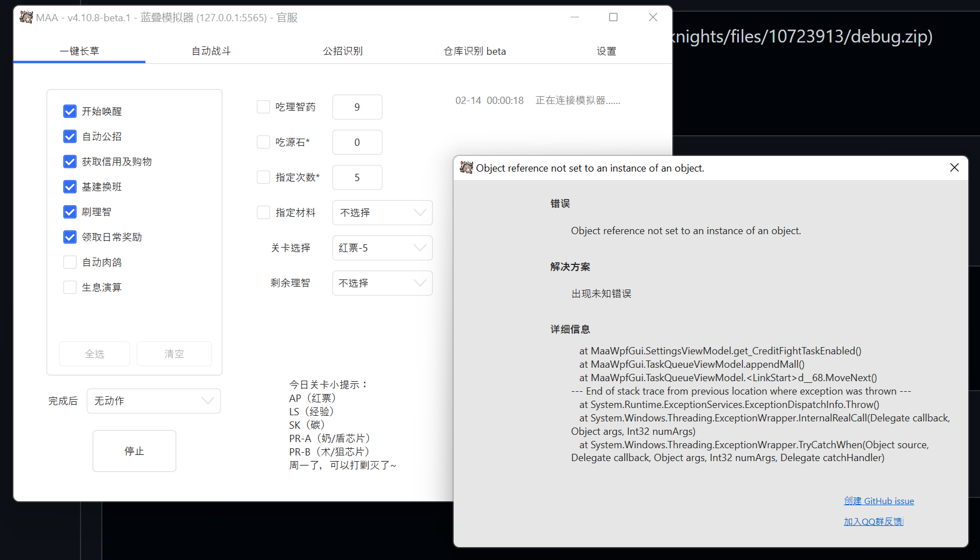This screenshot has height=560, width=980.
Task: Open the 剩余理智 dropdown
Action: 382,283
